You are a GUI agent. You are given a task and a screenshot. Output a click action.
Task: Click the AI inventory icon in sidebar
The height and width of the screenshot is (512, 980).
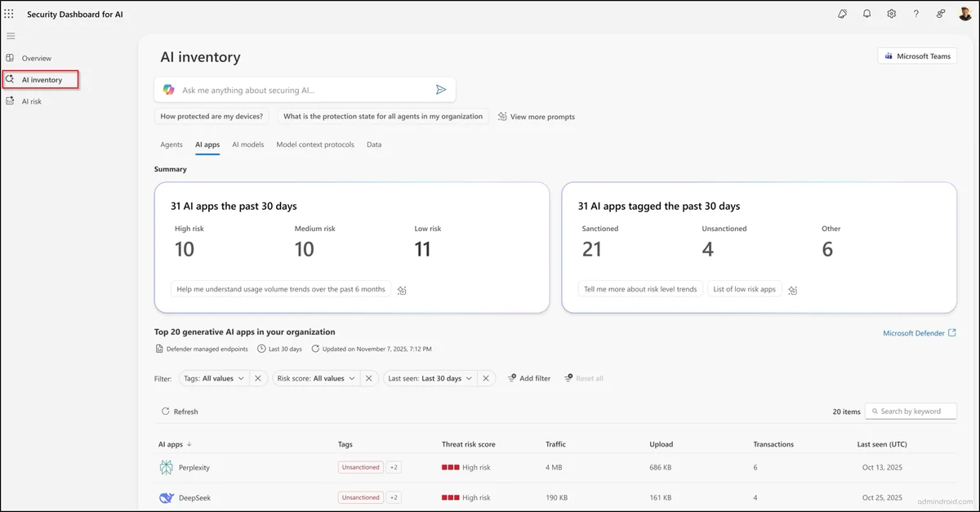[11, 79]
